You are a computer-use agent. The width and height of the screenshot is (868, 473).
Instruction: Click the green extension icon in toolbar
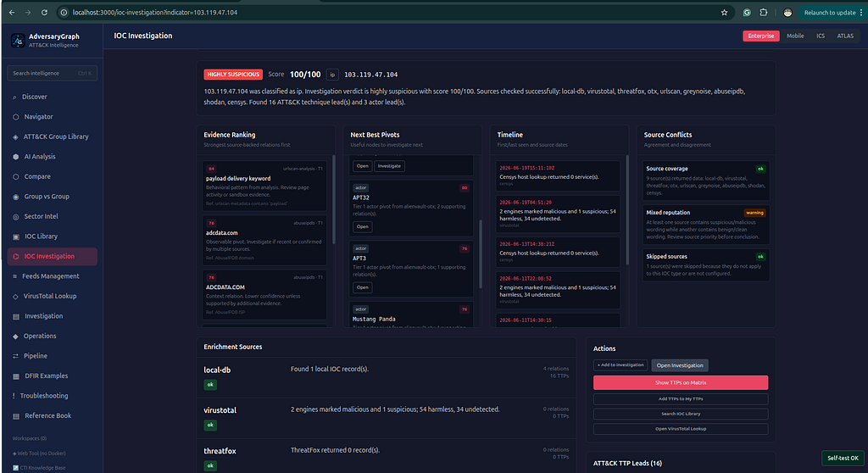747,12
